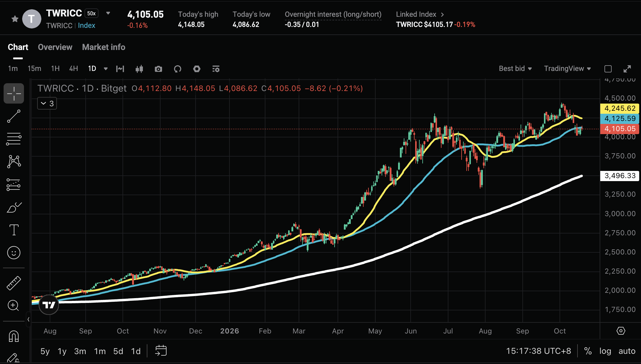The width and height of the screenshot is (641, 364).
Task: Click the TradingView logo on chart
Action: pos(49,305)
